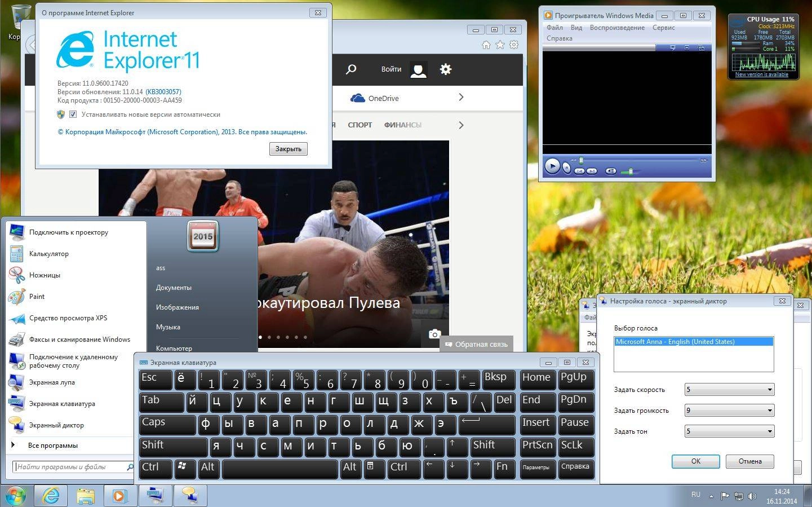Click the Media Player seek bar handle
This screenshot has width=812, height=507.
[581, 160]
